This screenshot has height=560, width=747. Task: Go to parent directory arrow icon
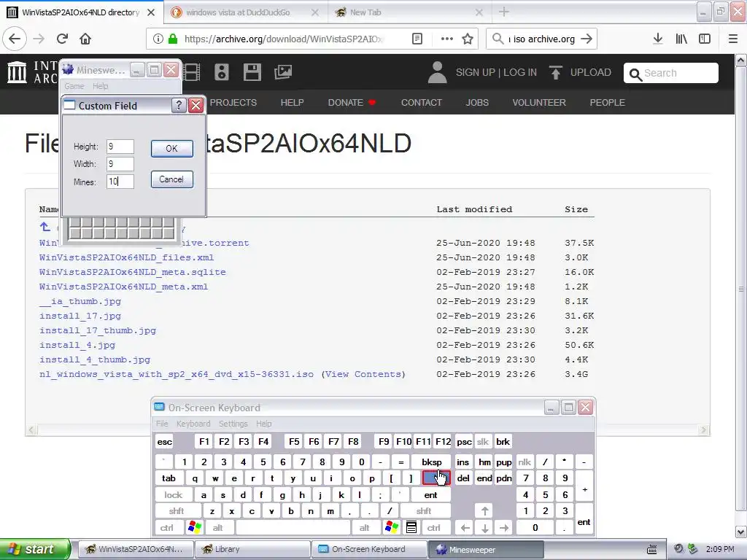pos(44,227)
